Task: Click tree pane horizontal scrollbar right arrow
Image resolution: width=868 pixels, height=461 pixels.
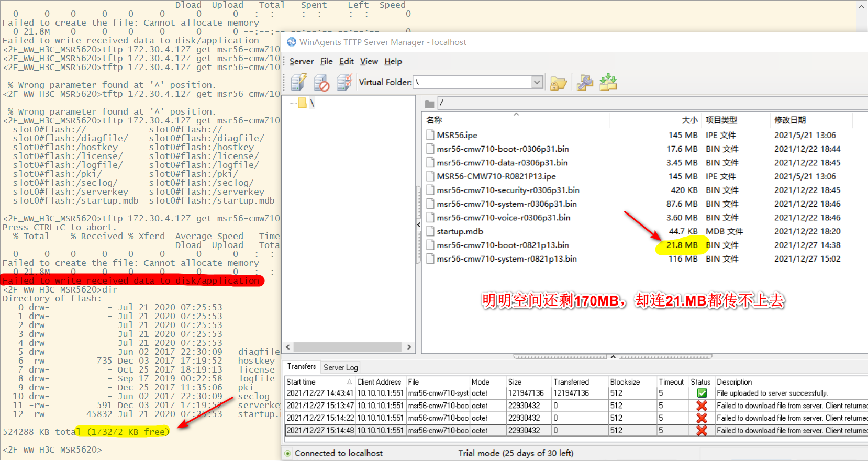Action: pyautogui.click(x=409, y=347)
